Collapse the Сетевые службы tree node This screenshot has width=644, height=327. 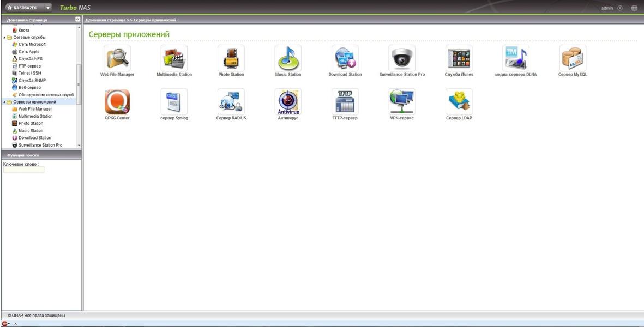pyautogui.click(x=4, y=38)
